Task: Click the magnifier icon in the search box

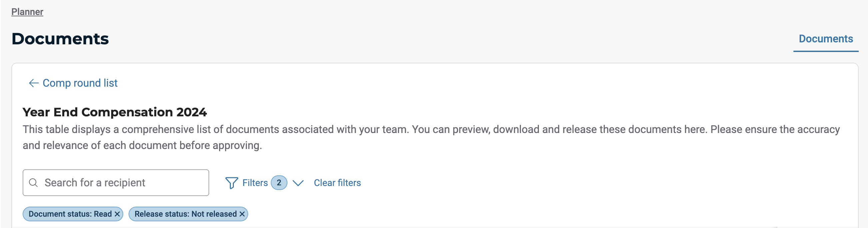Action: click(x=33, y=183)
